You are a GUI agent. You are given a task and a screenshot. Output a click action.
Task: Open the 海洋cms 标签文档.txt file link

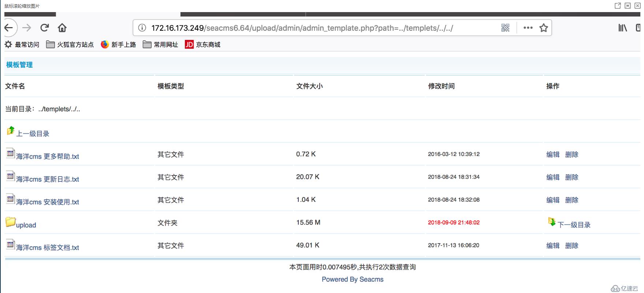[x=48, y=248]
